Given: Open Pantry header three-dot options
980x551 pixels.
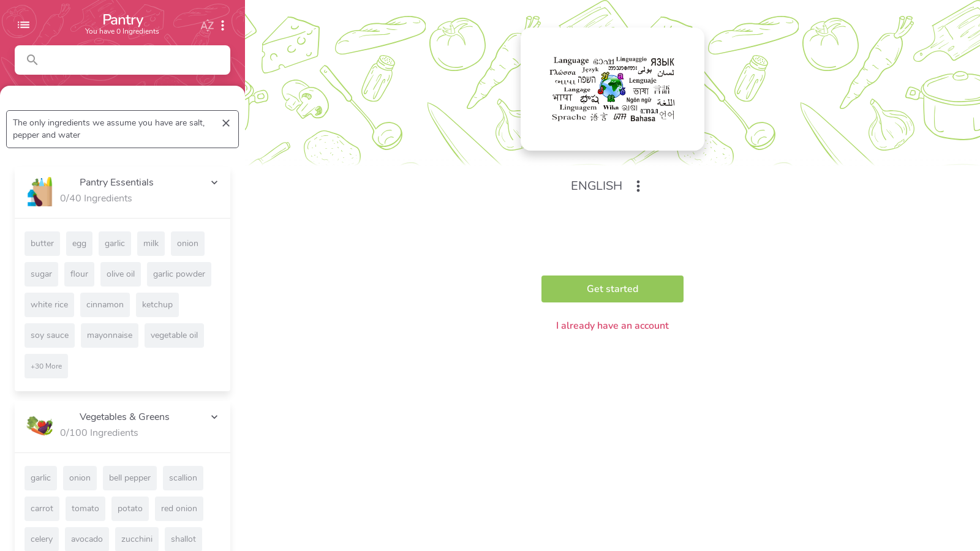Looking at the screenshot, I should [222, 26].
